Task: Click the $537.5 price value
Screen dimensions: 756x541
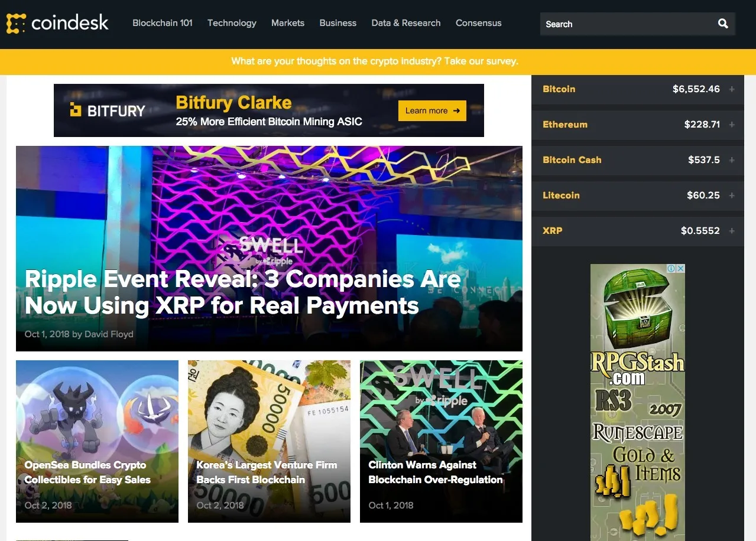Action: tap(704, 160)
